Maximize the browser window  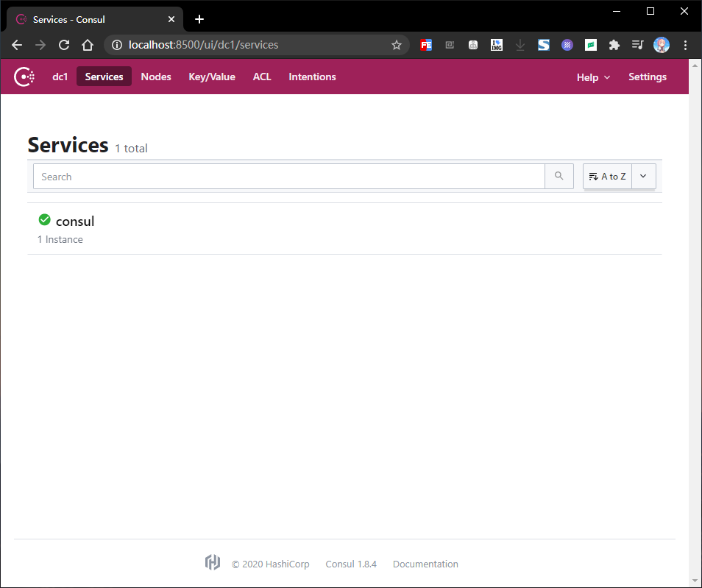(650, 11)
